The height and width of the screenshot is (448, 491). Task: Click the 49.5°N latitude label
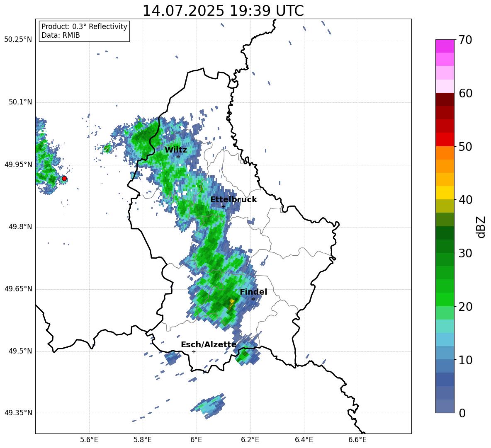click(x=20, y=351)
